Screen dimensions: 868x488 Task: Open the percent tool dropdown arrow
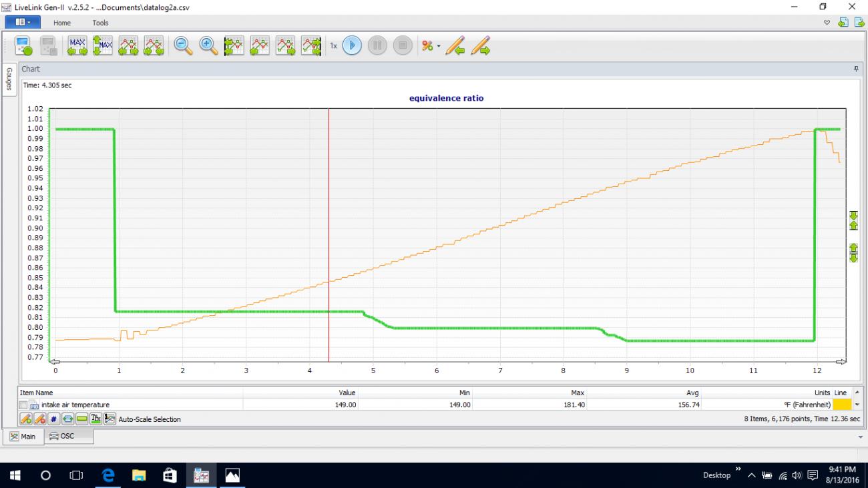click(x=439, y=46)
